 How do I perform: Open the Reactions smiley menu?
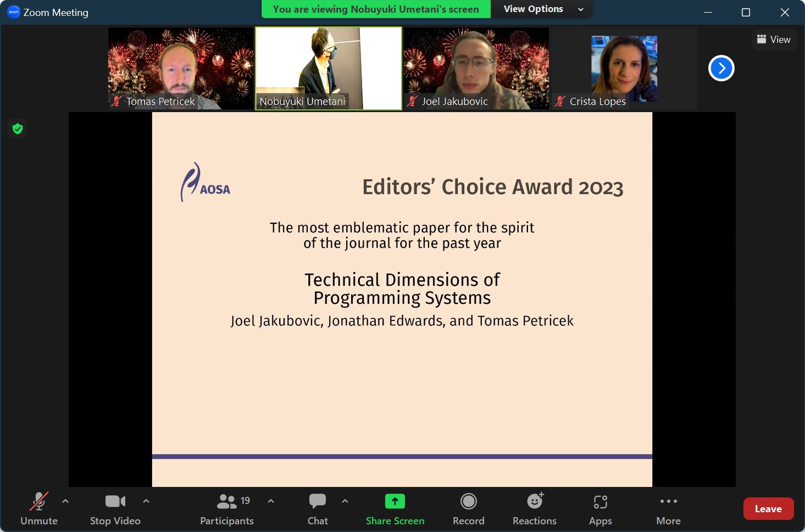534,502
